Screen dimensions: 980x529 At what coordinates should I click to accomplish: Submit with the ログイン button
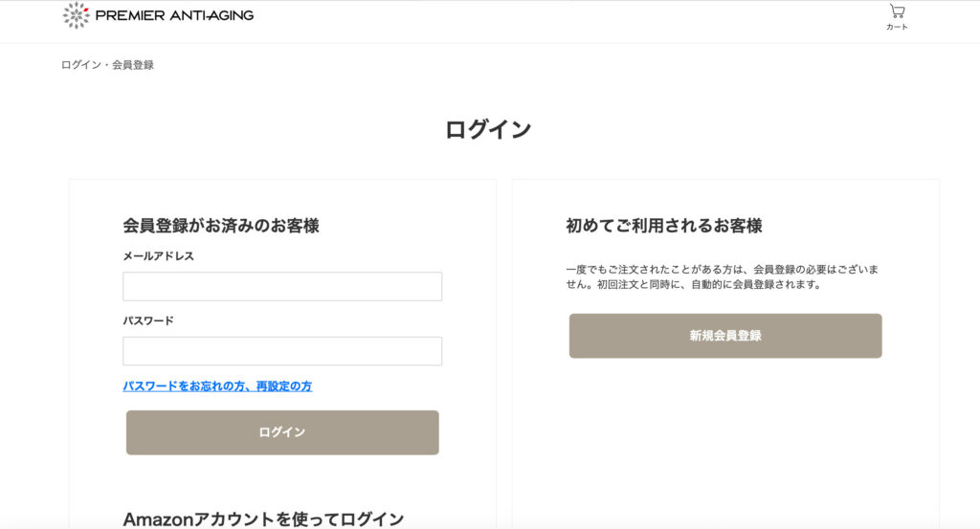click(x=282, y=432)
